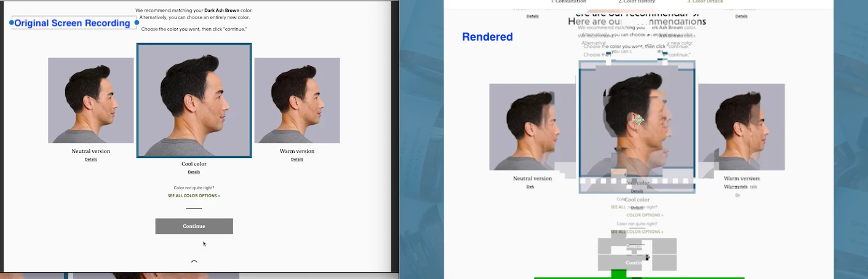868x279 pixels.
Task: Click the 'Neutral version' caption in Original recording
Action: (91, 151)
